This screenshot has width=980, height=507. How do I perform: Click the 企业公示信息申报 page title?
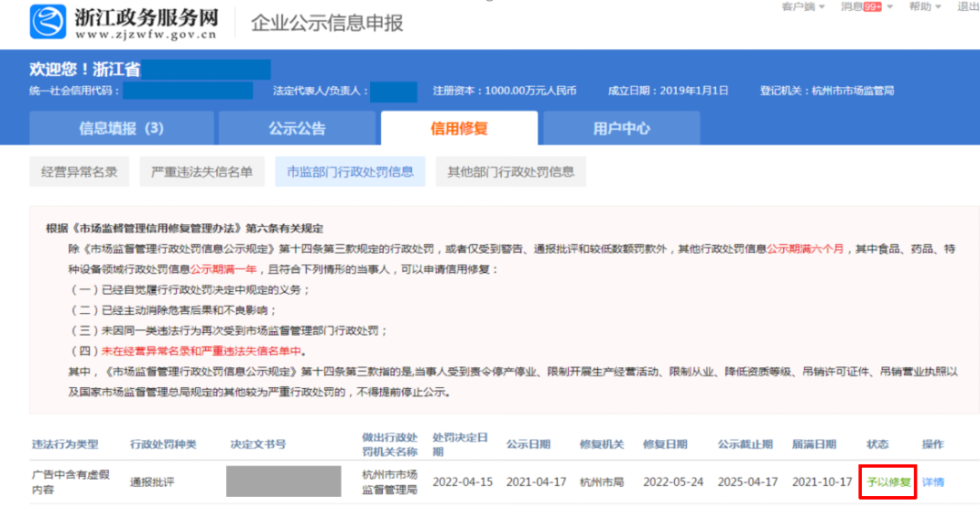coord(327,23)
